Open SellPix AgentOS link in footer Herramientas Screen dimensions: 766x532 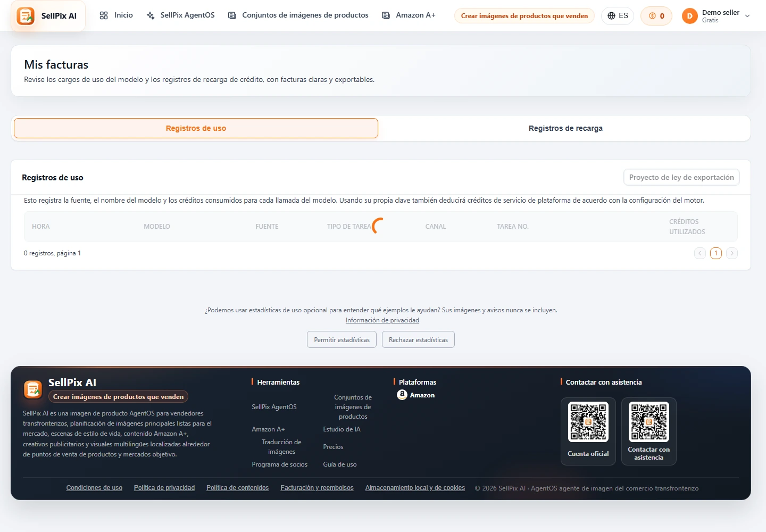[274, 407]
